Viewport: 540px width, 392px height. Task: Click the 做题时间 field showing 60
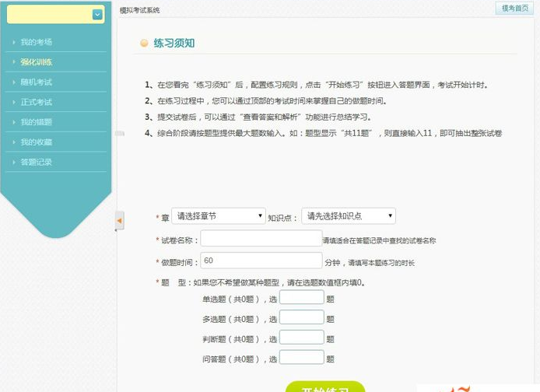(261, 261)
